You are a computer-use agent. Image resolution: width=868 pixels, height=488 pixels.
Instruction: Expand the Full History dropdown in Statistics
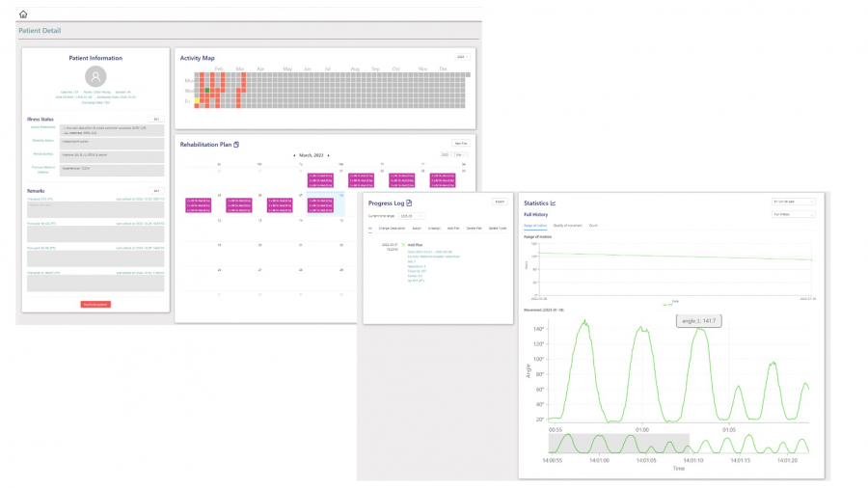(x=793, y=214)
